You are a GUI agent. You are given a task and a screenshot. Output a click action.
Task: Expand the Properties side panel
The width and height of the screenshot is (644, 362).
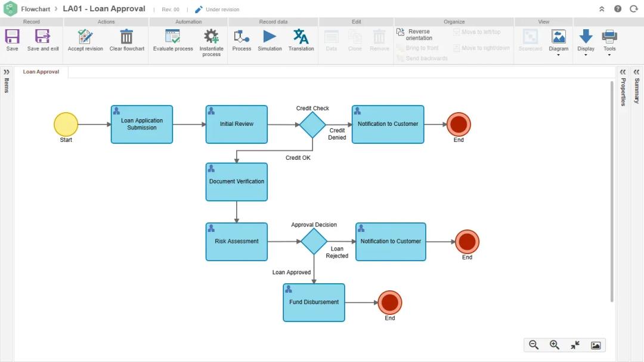click(623, 72)
